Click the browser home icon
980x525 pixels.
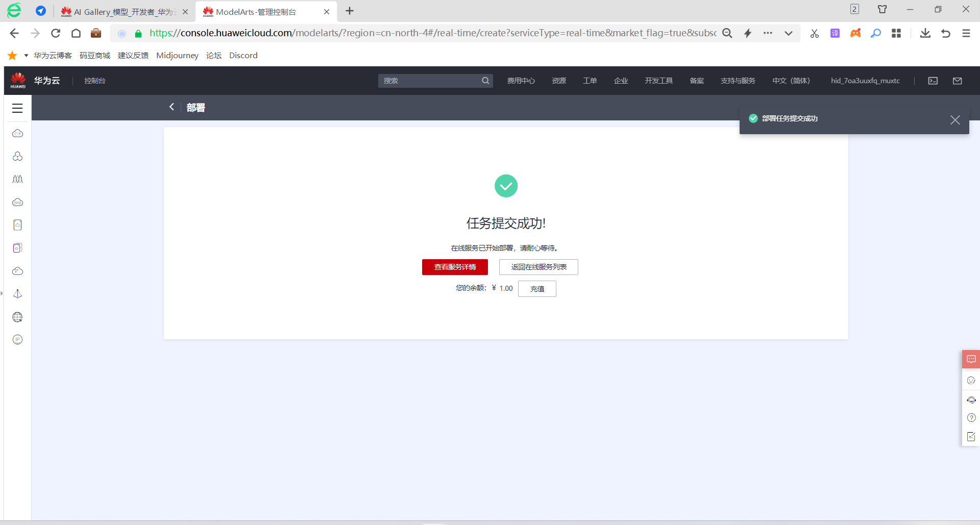click(x=76, y=33)
